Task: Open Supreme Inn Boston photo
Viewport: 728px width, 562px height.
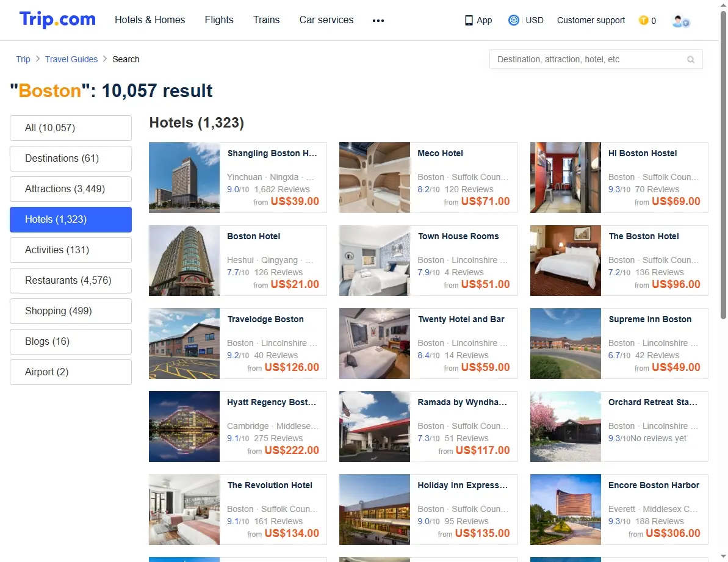Action: click(566, 344)
